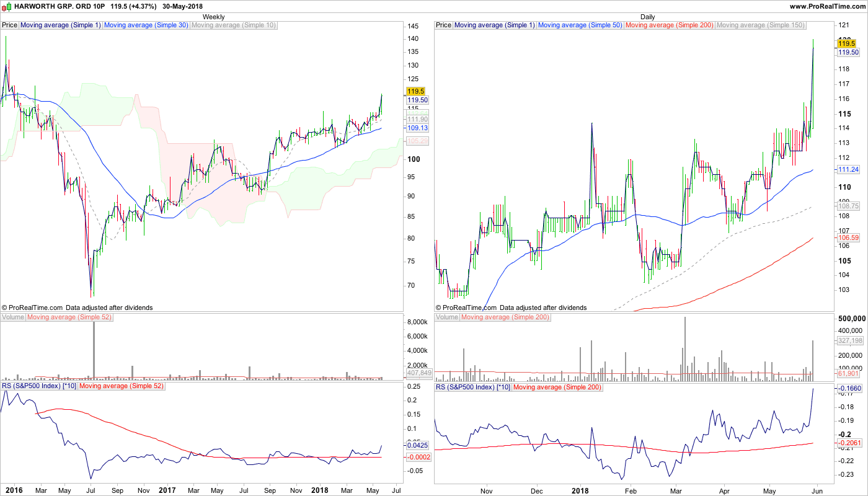The height and width of the screenshot is (496, 868).
Task: Click Moving average (Simple 52) in Weekly RS panel
Action: [123, 386]
